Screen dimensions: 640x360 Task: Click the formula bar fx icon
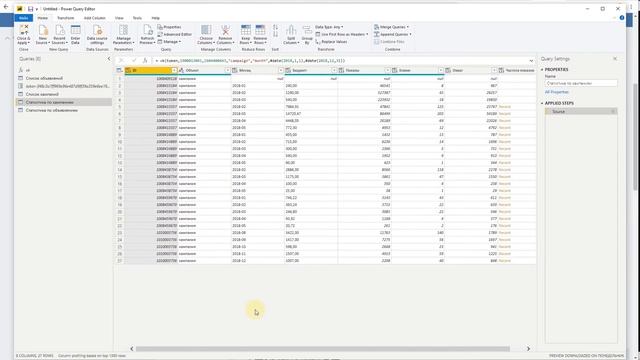coord(144,60)
